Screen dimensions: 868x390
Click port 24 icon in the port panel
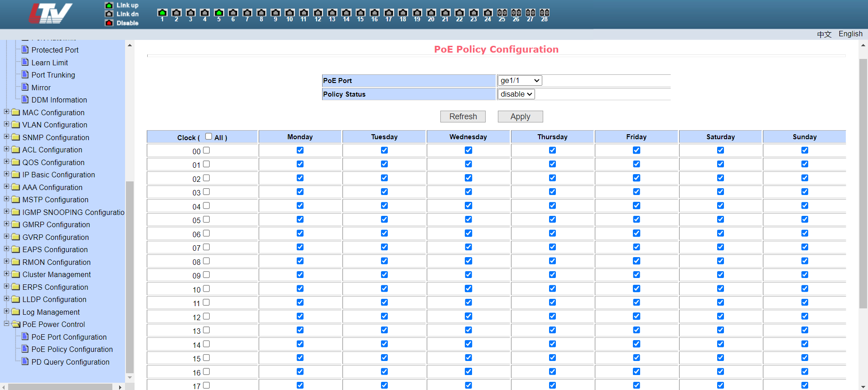[x=488, y=13]
